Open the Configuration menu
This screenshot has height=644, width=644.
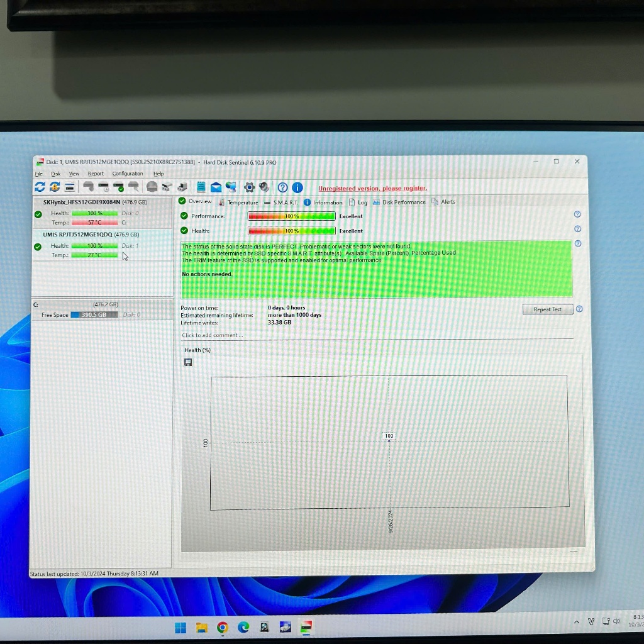coord(128,174)
